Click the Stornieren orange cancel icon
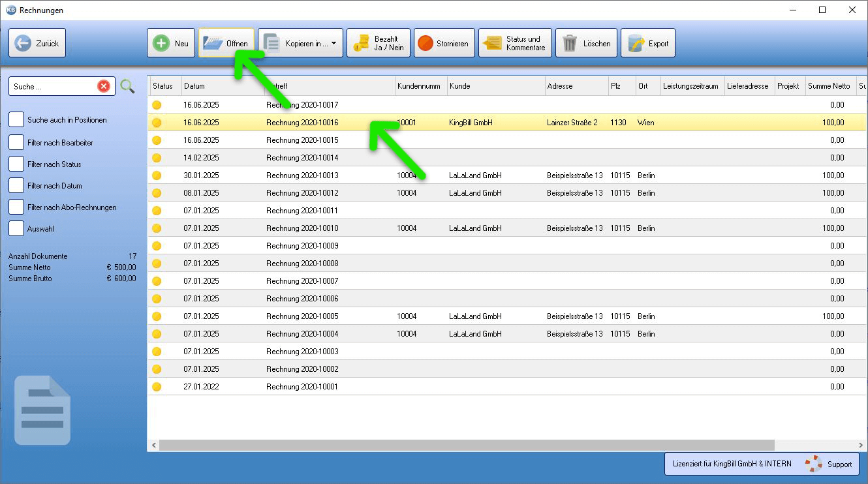The image size is (868, 484). [x=426, y=43]
